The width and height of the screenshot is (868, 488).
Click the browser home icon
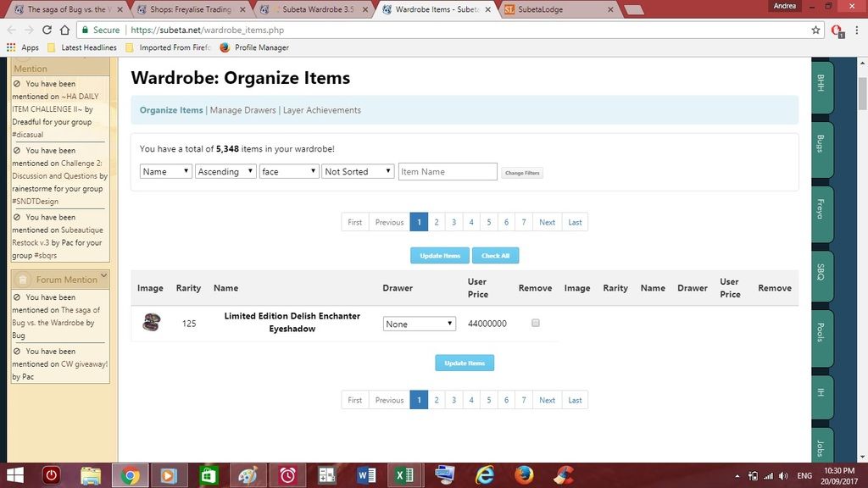pos(64,30)
